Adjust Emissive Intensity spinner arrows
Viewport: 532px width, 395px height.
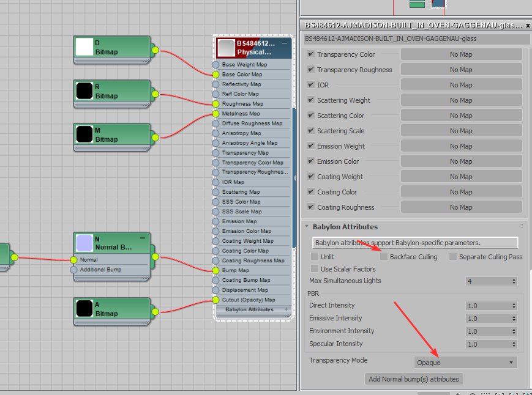tap(514, 319)
